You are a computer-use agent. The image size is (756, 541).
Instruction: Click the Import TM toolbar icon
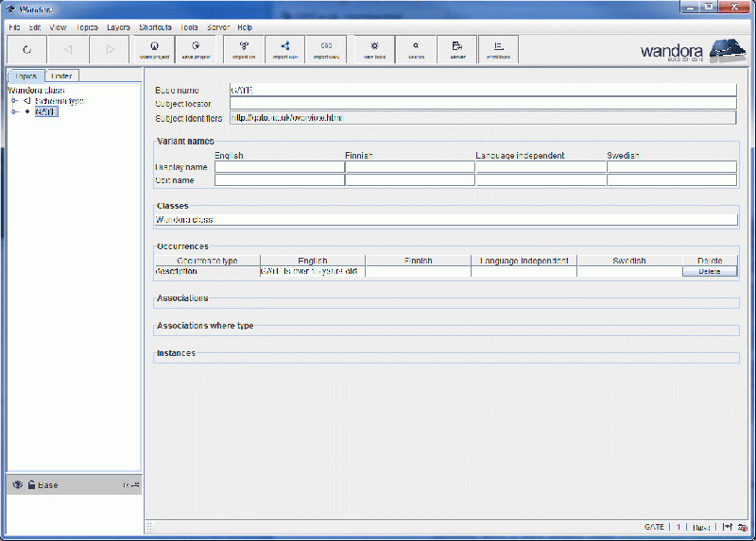[244, 48]
